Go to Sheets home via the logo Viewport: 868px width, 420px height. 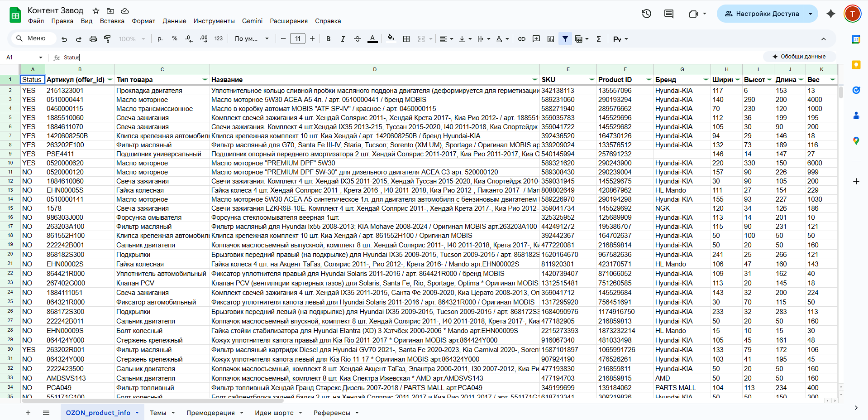[x=15, y=15]
